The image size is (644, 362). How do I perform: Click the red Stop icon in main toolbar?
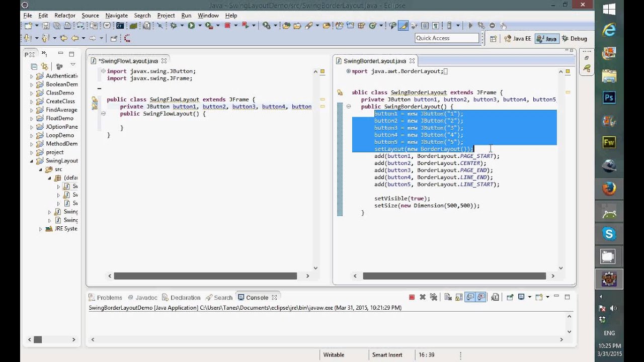(x=227, y=26)
